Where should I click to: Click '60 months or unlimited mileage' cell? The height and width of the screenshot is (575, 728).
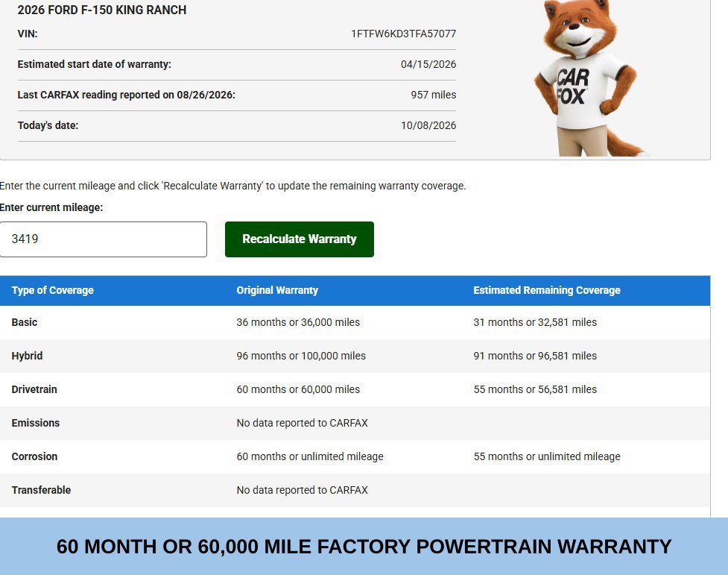pos(310,456)
